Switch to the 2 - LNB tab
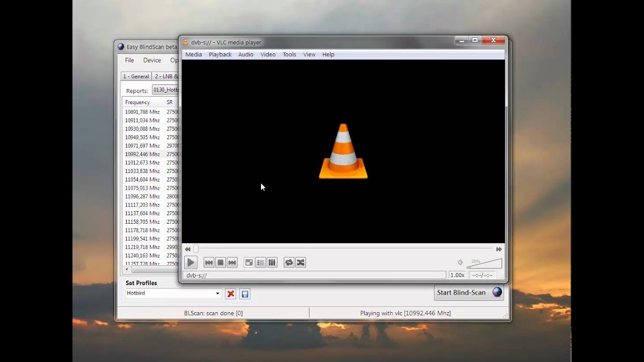This screenshot has height=362, width=644. [166, 76]
